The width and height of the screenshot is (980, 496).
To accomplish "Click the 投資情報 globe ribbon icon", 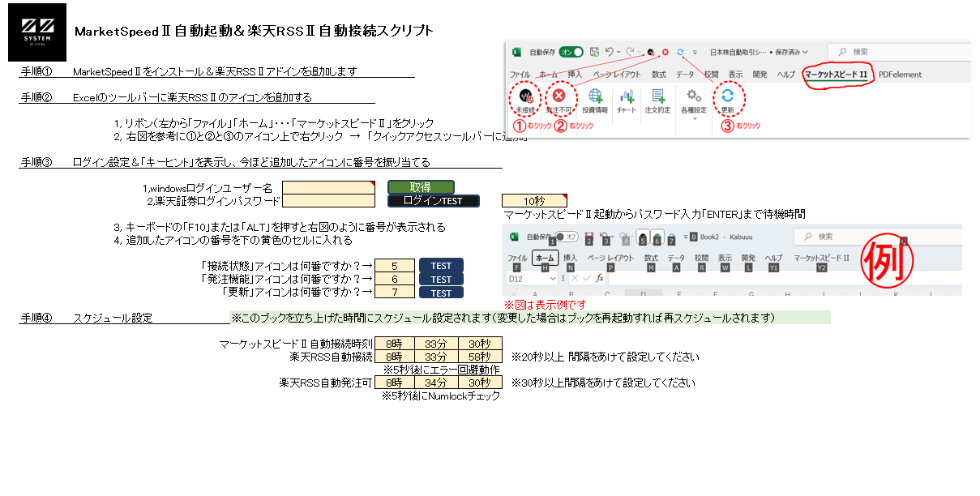I will point(595,99).
